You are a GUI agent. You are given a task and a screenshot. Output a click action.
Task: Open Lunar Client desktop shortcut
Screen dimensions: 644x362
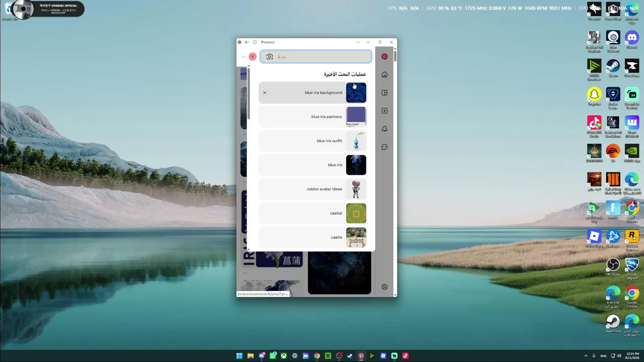click(x=613, y=11)
